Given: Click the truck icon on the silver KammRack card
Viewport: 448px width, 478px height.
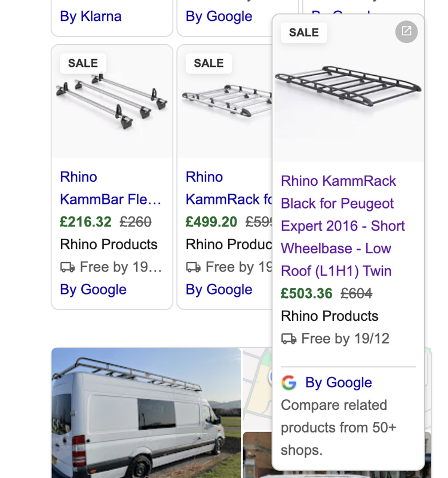Looking at the screenshot, I should coord(193,267).
